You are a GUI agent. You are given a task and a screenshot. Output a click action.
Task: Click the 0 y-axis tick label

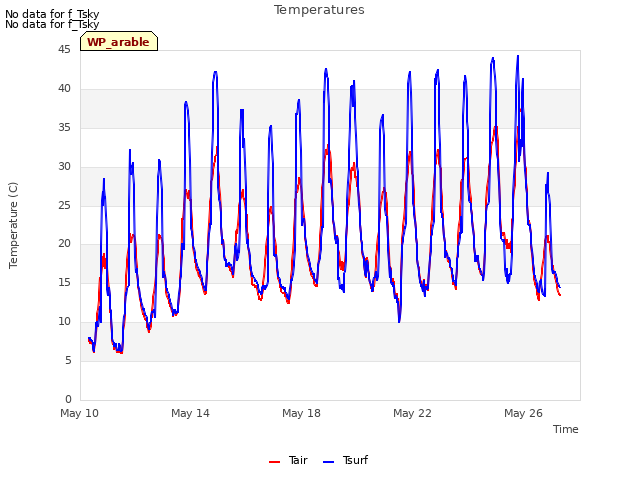[x=68, y=399]
